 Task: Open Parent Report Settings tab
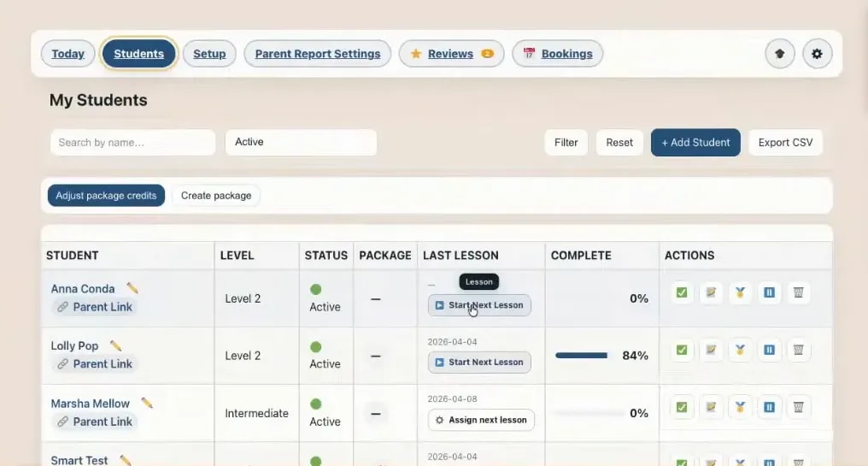click(318, 54)
